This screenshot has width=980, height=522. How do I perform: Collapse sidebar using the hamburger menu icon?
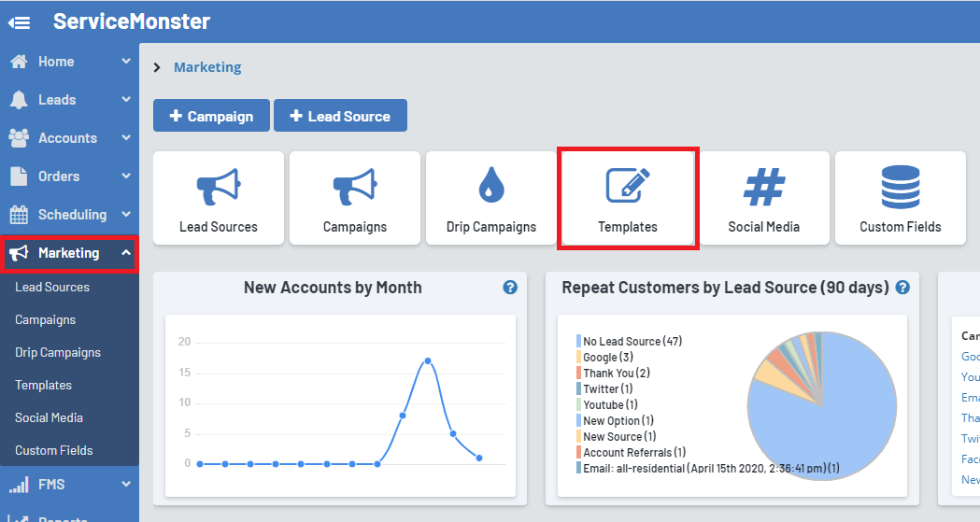[19, 22]
